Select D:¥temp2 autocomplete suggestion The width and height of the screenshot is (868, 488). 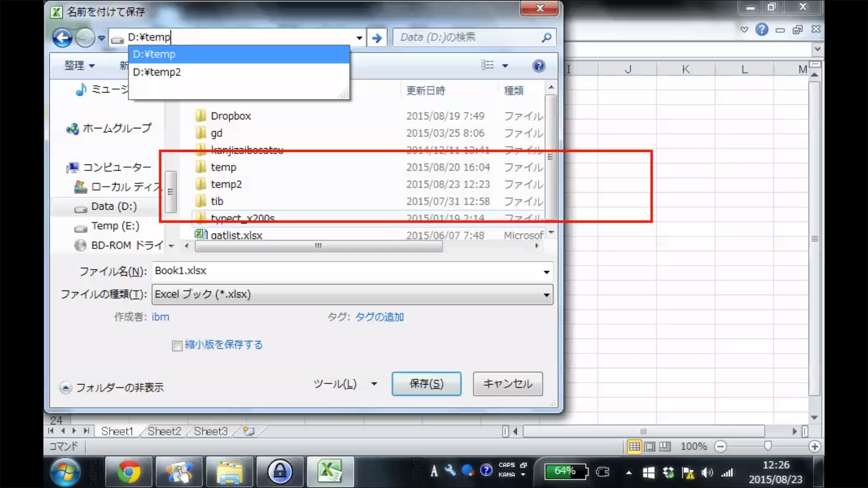coord(157,72)
